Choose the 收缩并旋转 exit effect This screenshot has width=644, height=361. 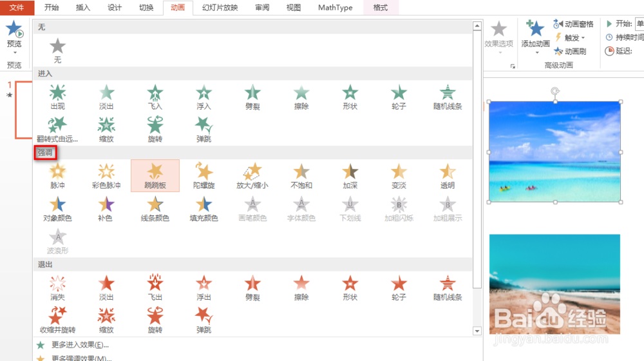coord(57,320)
